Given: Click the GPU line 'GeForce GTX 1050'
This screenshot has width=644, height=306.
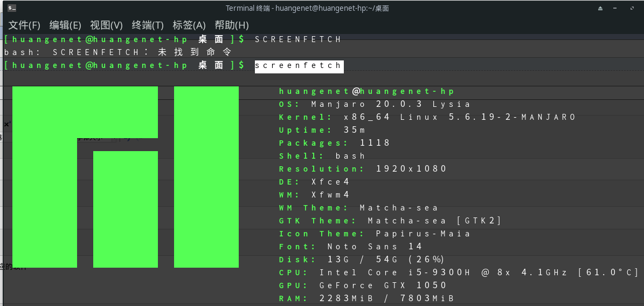Looking at the screenshot, I should tap(363, 285).
